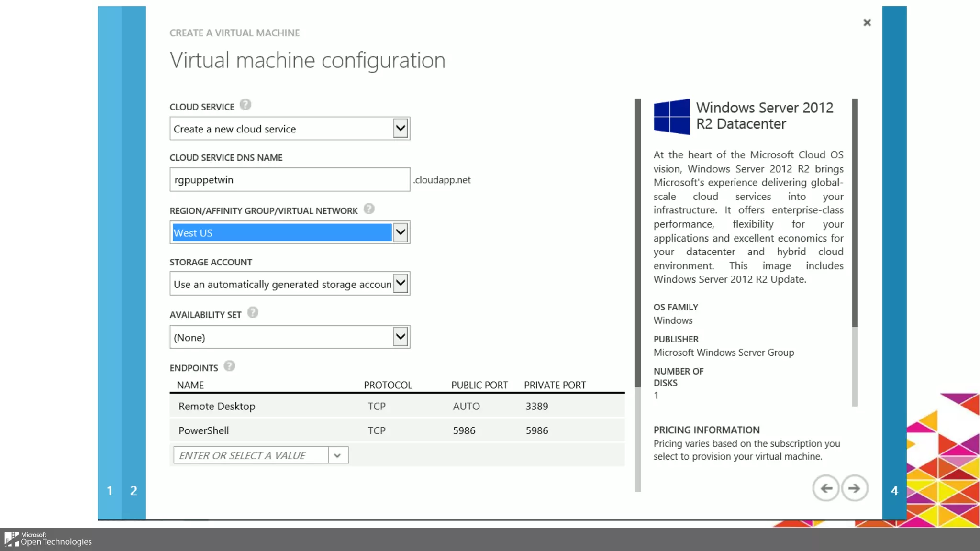Jump to wizard step 4
The width and height of the screenshot is (980, 551).
894,490
